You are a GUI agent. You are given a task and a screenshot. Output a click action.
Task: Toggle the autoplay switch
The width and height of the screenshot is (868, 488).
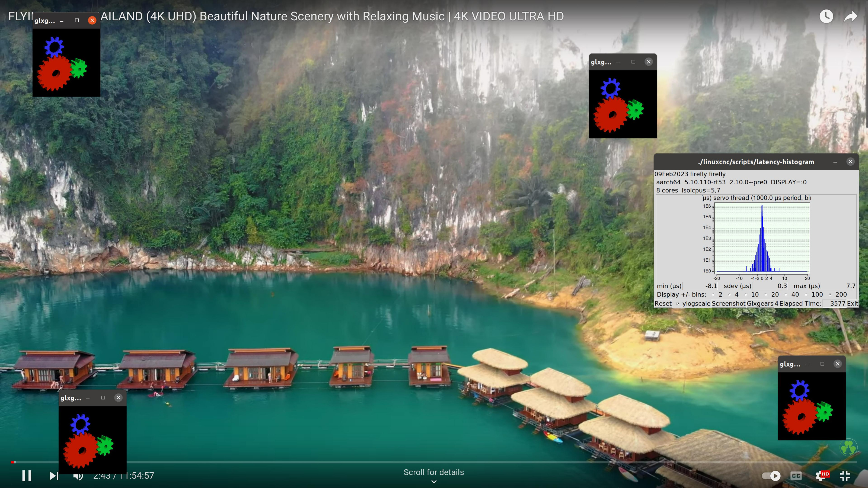(x=771, y=476)
